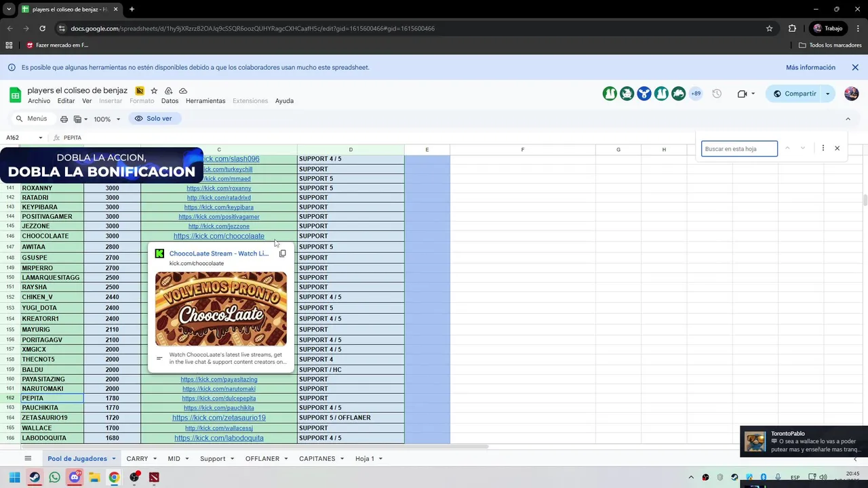Dismiss the blue information banner
This screenshot has width=868, height=488.
[x=855, y=67]
